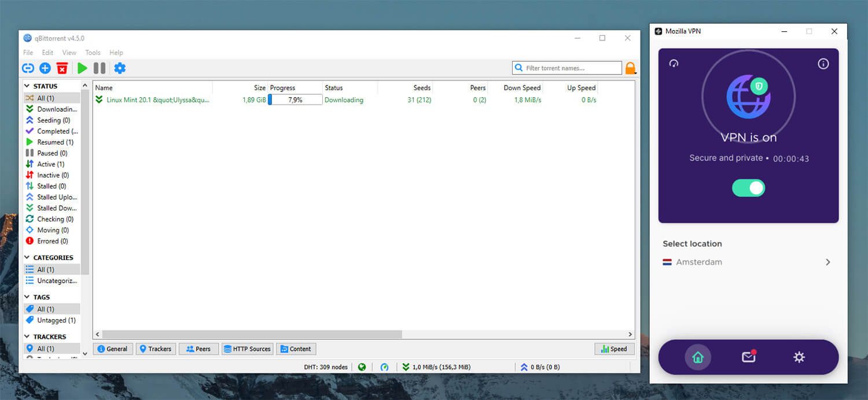Select the Linux Mint 20.1 torrent row
This screenshot has height=400, width=868.
[x=363, y=100]
